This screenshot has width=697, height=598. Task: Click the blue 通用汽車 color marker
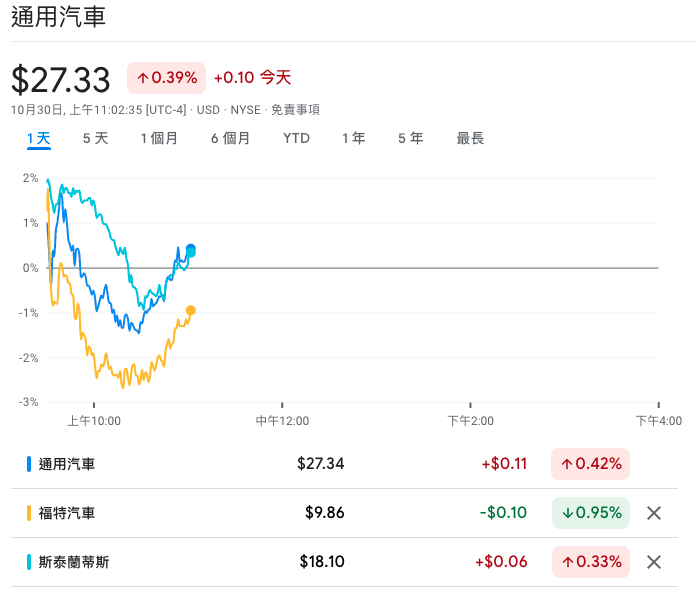coord(29,464)
